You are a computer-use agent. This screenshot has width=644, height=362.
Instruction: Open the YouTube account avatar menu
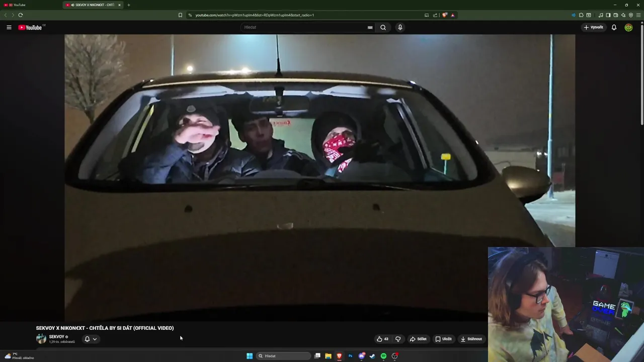628,27
